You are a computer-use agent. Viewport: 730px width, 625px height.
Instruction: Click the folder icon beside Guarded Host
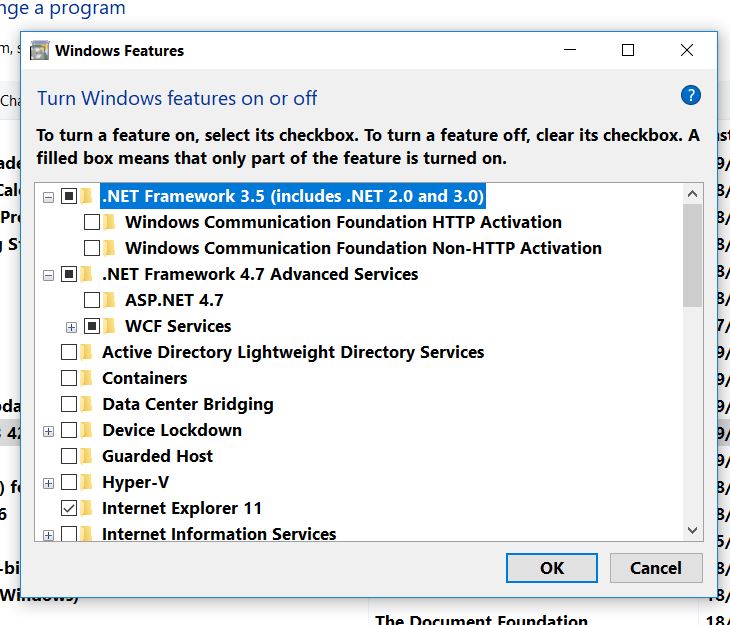tap(86, 456)
